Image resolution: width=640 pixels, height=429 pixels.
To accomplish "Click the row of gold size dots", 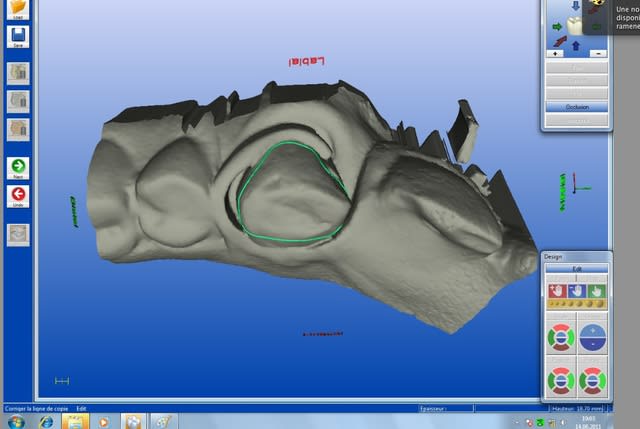I will pyautogui.click(x=576, y=304).
